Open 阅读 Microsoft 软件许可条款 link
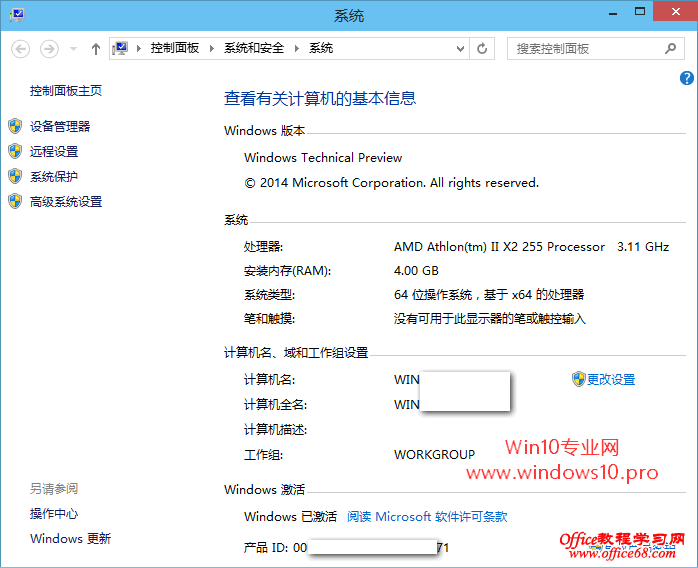This screenshot has height=568, width=698. coord(427,516)
